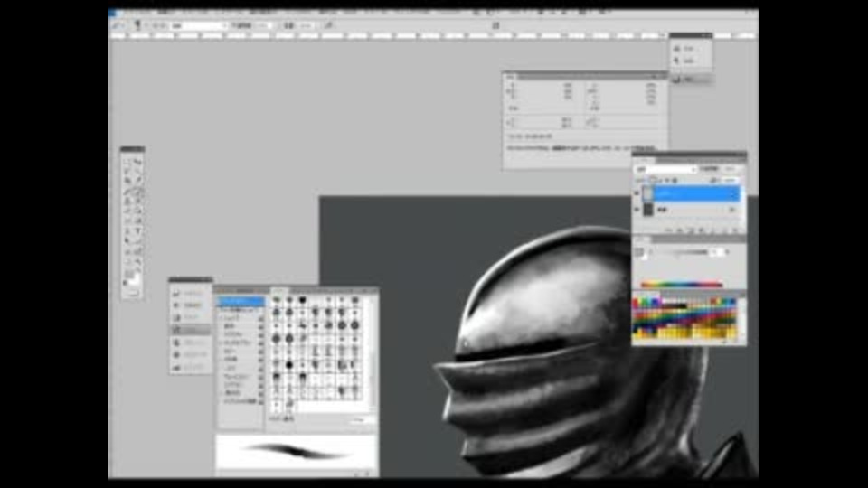Select the Type tool in the toolbox
This screenshot has height=488, width=868.
(137, 230)
